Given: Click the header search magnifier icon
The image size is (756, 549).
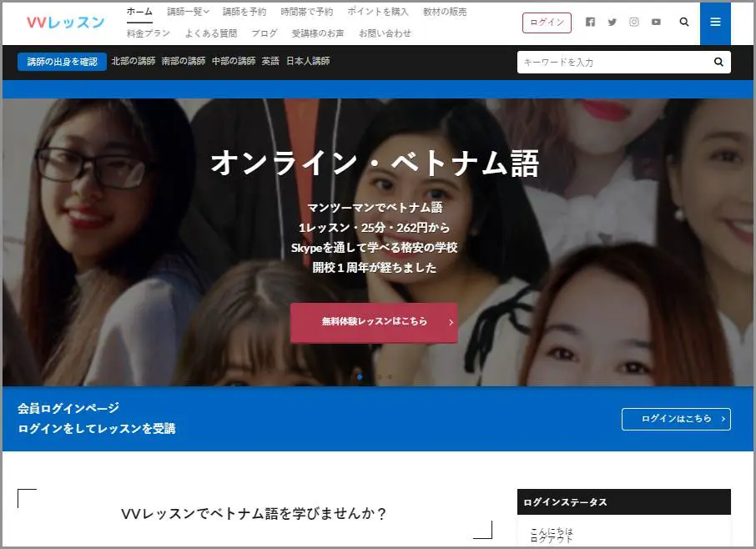Looking at the screenshot, I should 683,22.
